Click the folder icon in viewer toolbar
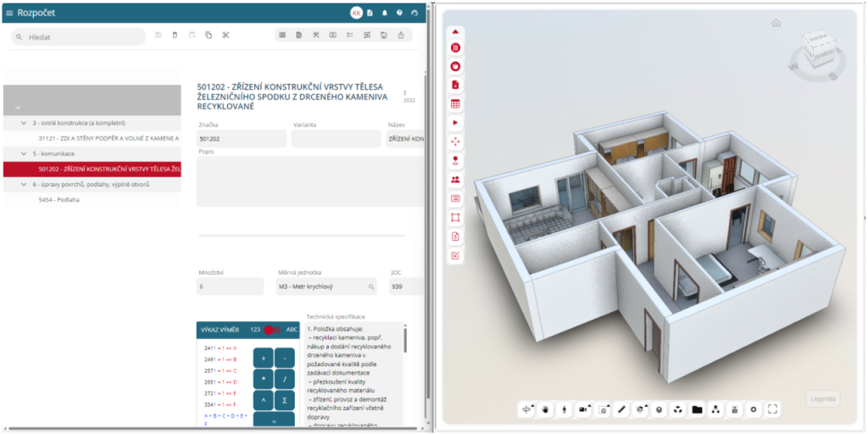Screen dimensions: 868x434 click(697, 409)
